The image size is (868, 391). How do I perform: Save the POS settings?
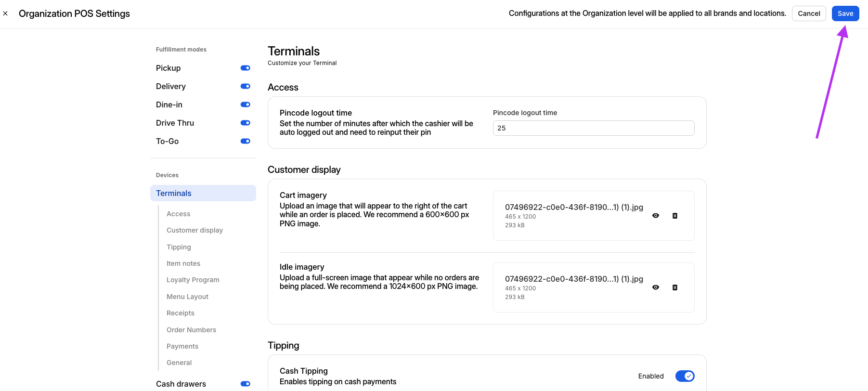pyautogui.click(x=845, y=13)
